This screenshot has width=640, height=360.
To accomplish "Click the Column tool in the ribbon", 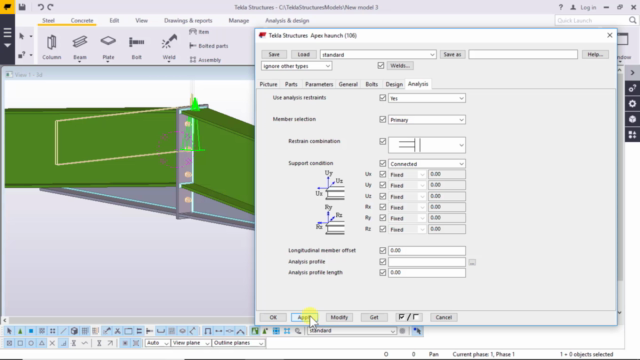I will [x=51, y=47].
